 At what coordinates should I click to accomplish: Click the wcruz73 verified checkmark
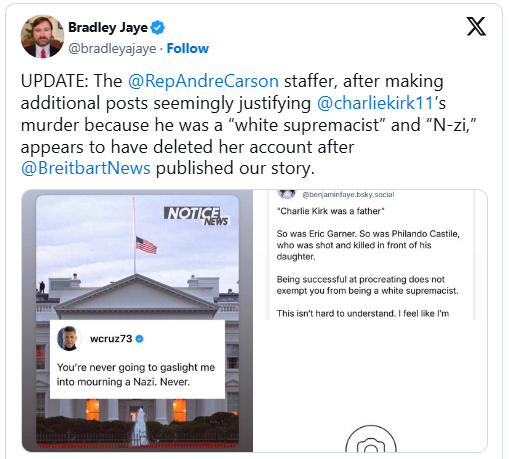click(x=140, y=339)
